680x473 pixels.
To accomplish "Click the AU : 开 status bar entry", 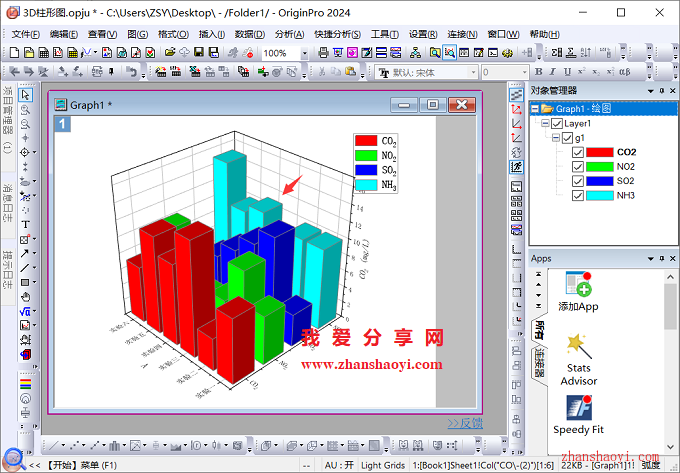I will tap(339, 465).
